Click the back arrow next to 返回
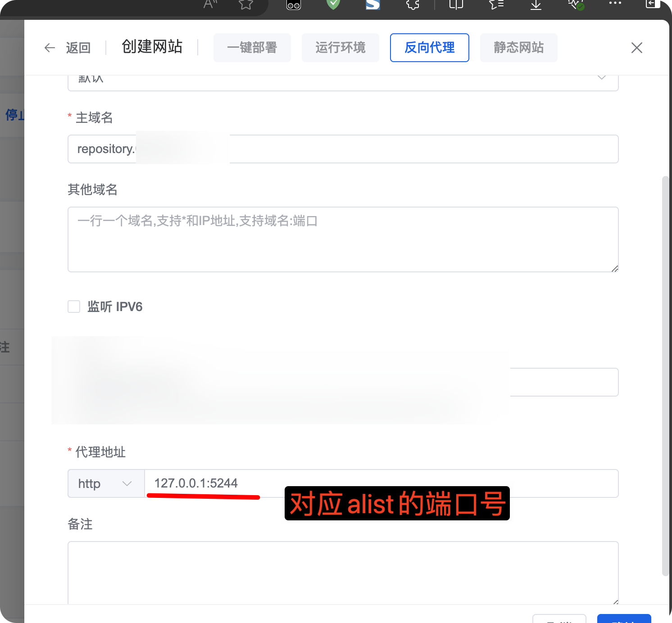 50,48
